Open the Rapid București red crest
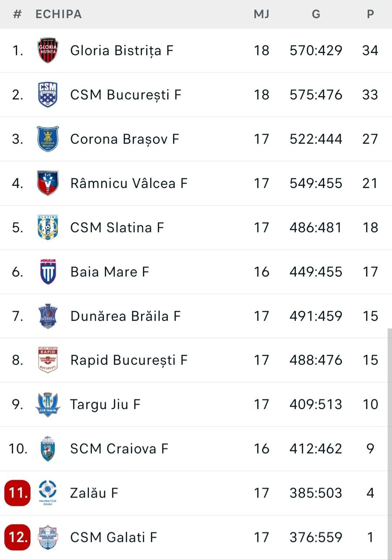Screen dimensions: 392x560 tap(48, 360)
